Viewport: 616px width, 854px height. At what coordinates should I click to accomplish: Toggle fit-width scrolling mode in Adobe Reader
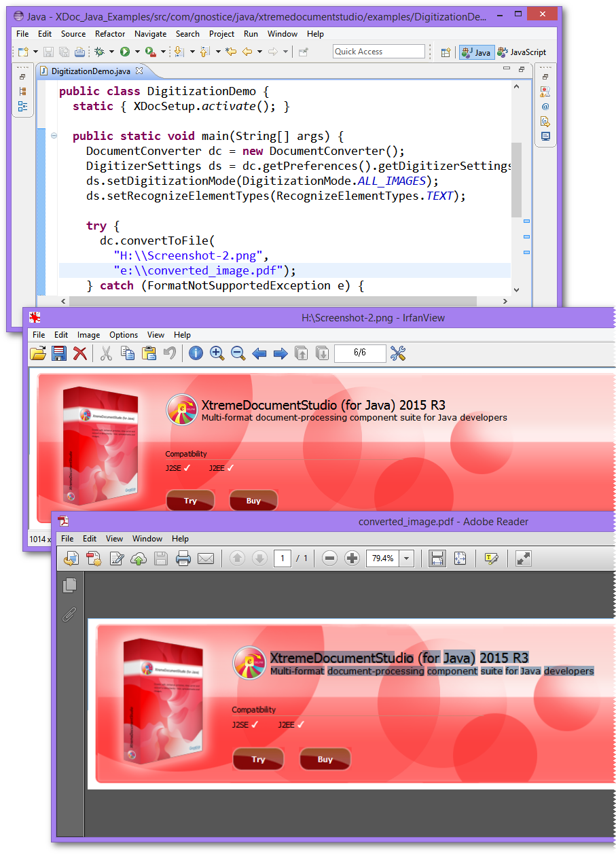pyautogui.click(x=437, y=558)
